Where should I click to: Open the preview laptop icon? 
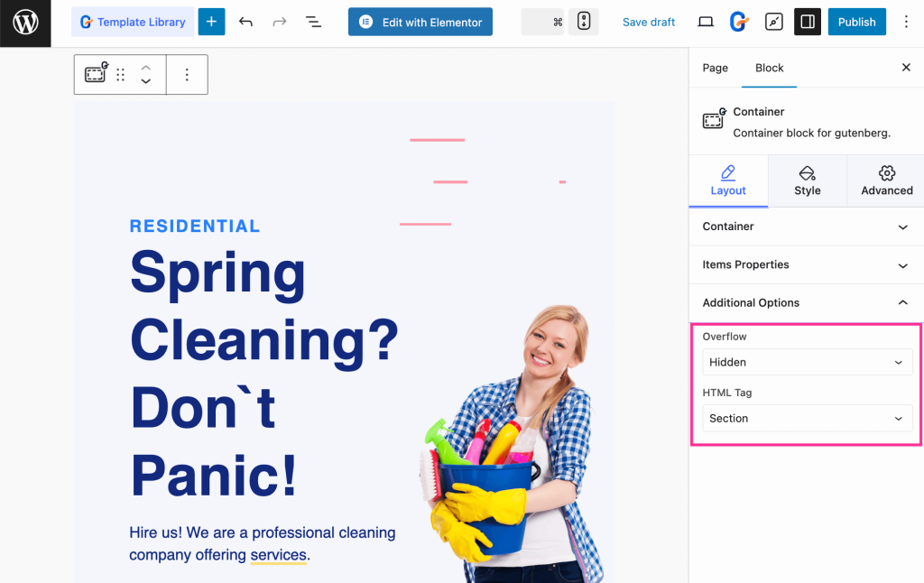pos(705,21)
